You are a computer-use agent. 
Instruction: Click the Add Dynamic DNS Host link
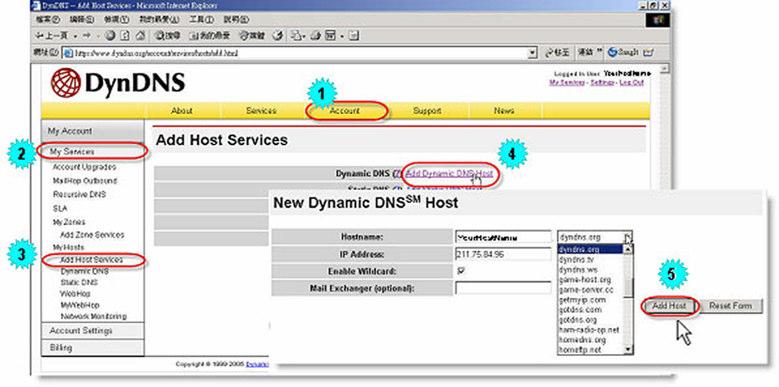click(449, 173)
